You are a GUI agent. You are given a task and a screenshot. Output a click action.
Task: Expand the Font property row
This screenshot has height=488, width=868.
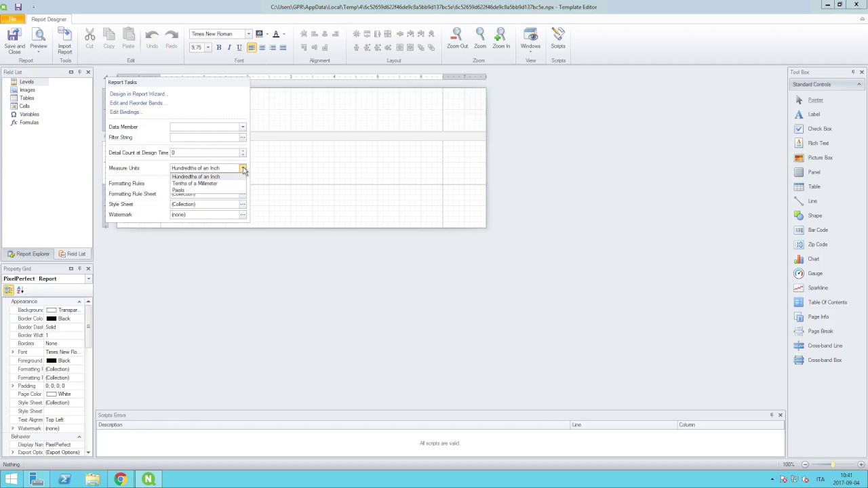click(12, 352)
